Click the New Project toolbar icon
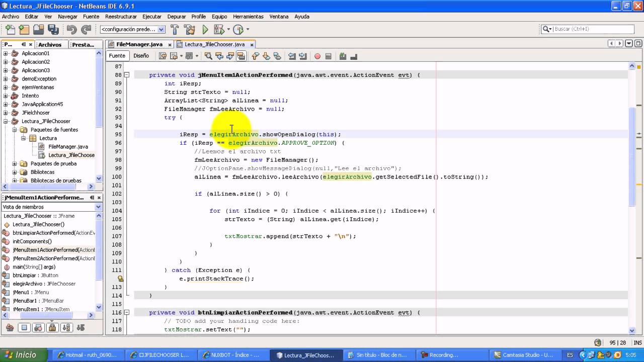The image size is (644, 362). pyautogui.click(x=24, y=29)
